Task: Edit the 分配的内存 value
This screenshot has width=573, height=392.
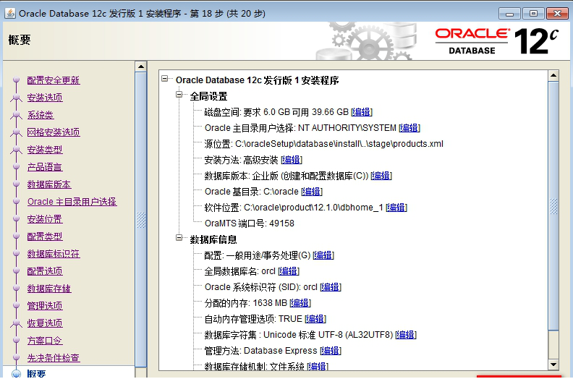Action: tap(300, 303)
